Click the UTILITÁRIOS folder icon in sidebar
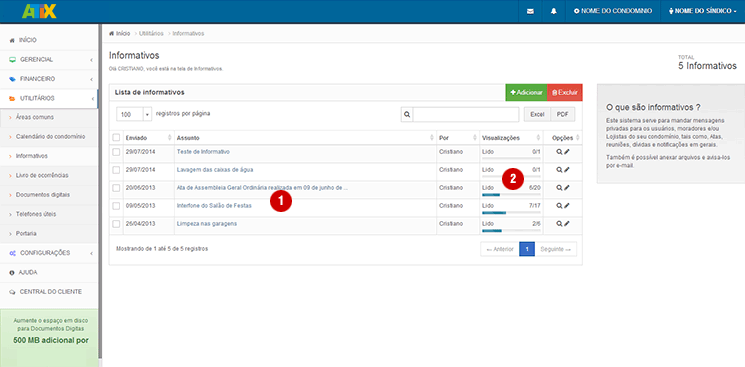The width and height of the screenshot is (745, 367). [12, 98]
